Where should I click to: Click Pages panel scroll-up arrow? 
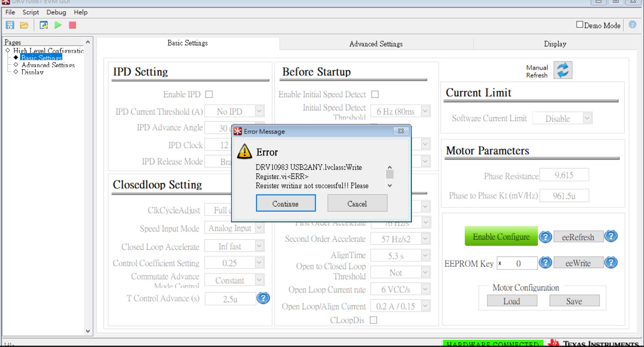click(88, 42)
